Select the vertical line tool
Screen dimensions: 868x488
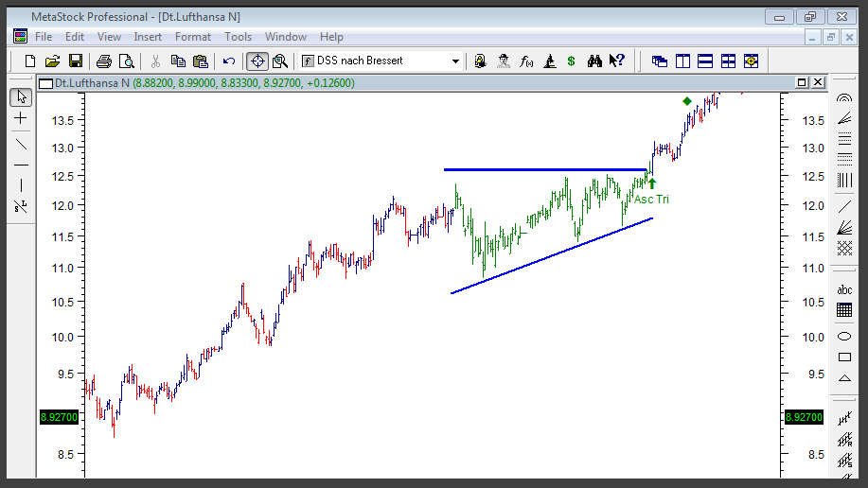pos(21,185)
